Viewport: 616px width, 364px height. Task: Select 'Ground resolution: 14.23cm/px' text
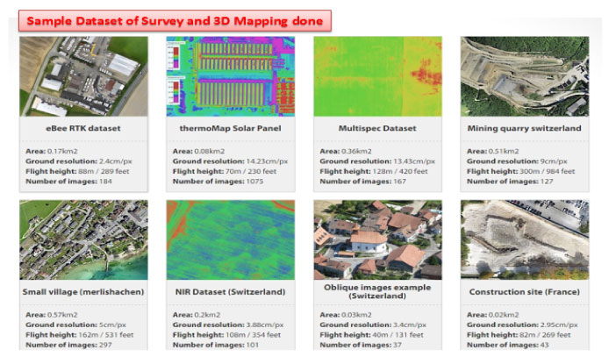tap(230, 161)
